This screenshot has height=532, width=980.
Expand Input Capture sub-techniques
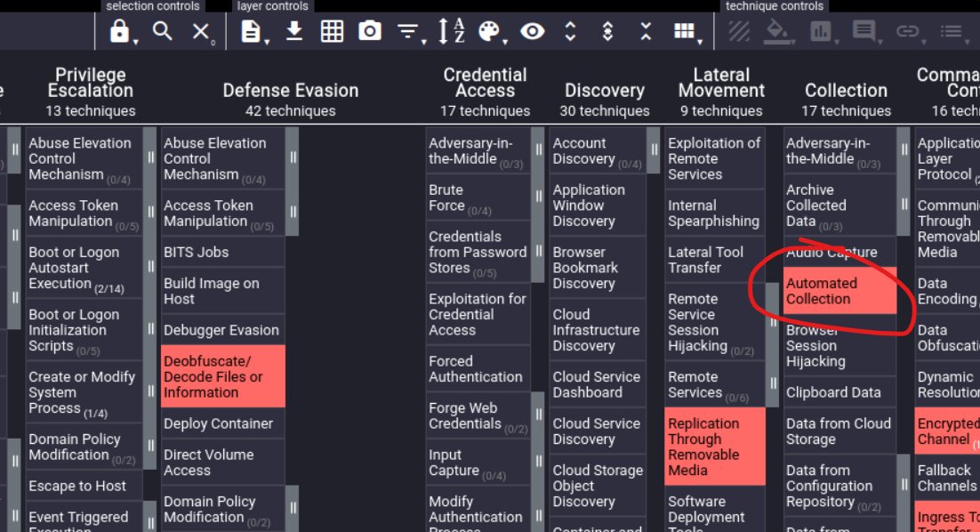pyautogui.click(x=538, y=462)
